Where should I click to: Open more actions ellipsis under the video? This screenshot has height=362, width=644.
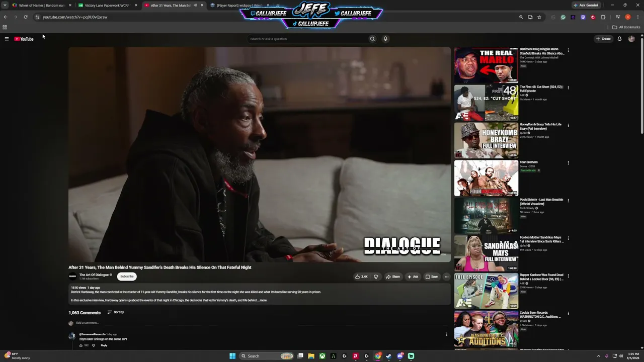(x=446, y=277)
